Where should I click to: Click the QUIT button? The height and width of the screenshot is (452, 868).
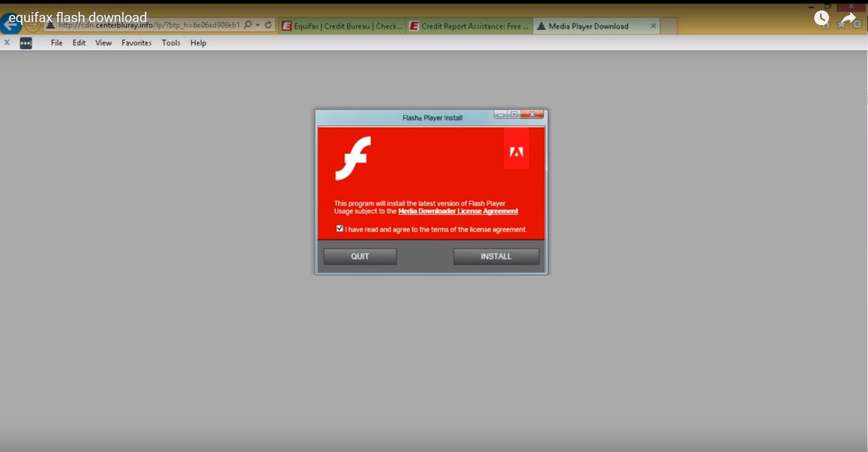tap(360, 256)
